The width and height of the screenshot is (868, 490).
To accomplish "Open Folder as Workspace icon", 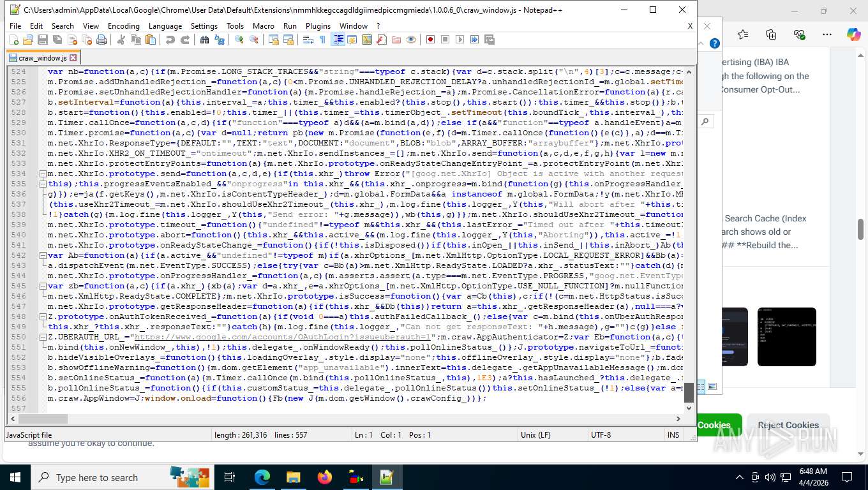I will click(x=396, y=40).
